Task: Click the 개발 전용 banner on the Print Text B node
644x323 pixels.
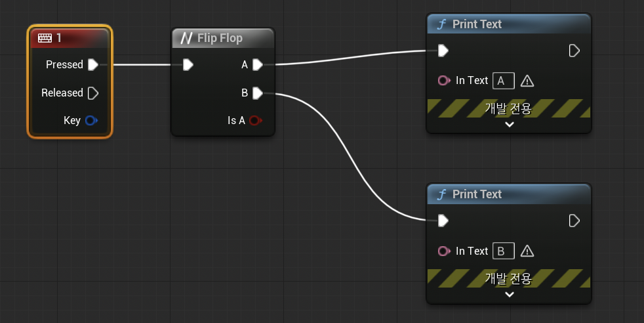Action: click(509, 278)
